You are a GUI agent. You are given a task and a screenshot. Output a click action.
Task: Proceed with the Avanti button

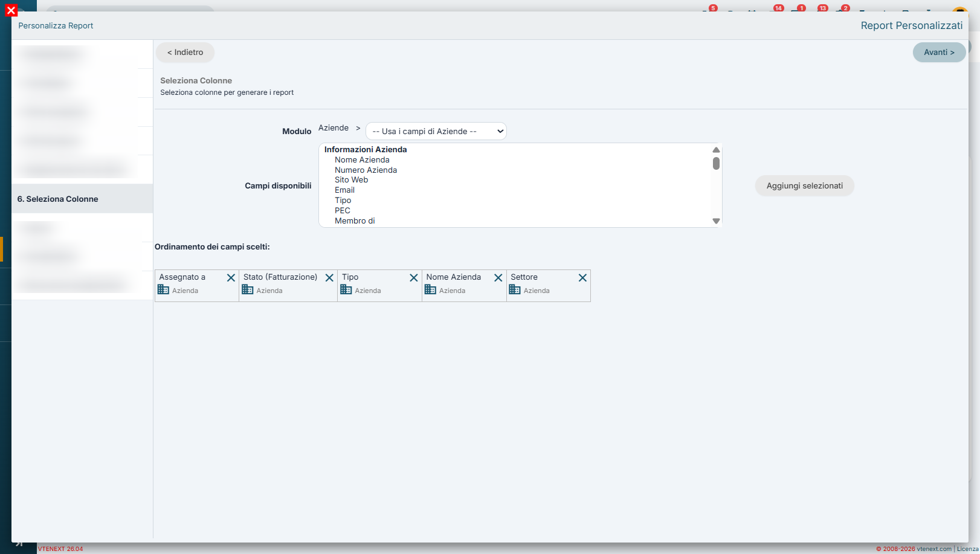(x=939, y=53)
